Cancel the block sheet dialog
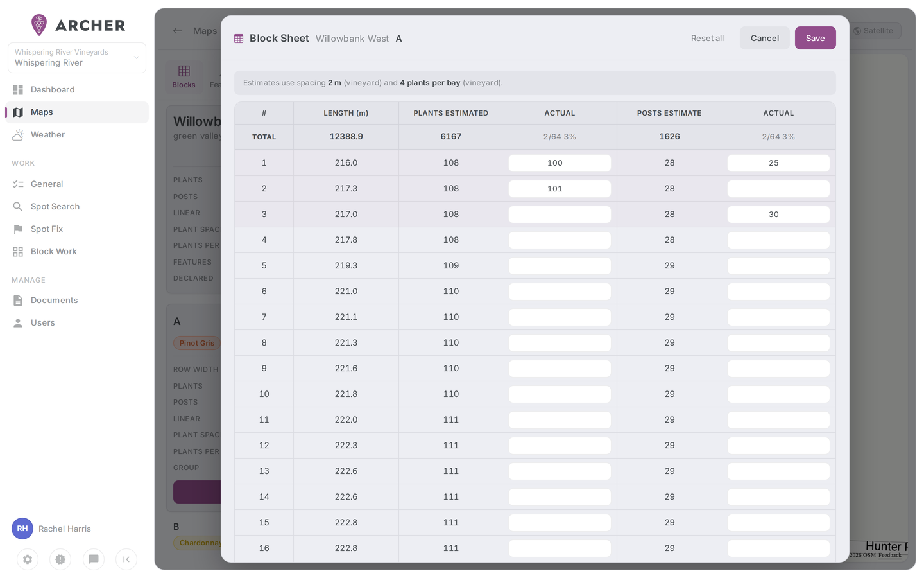This screenshot has height=578, width=924. coord(765,38)
